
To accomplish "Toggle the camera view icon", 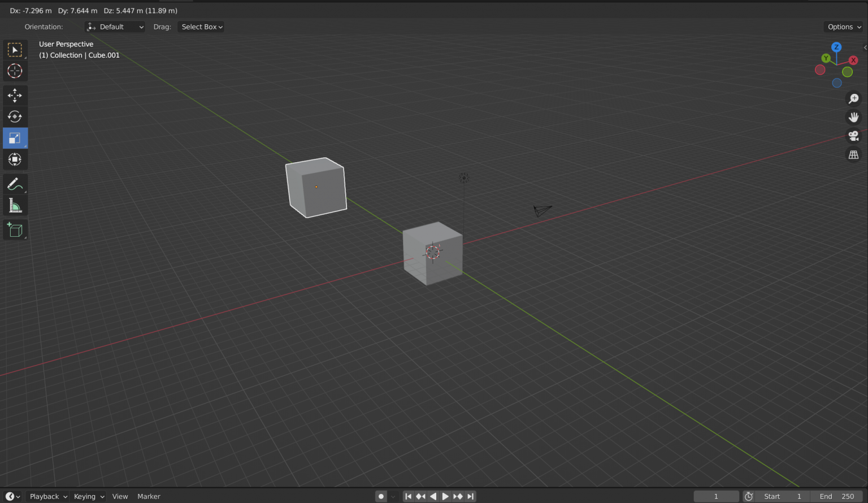I will point(853,136).
